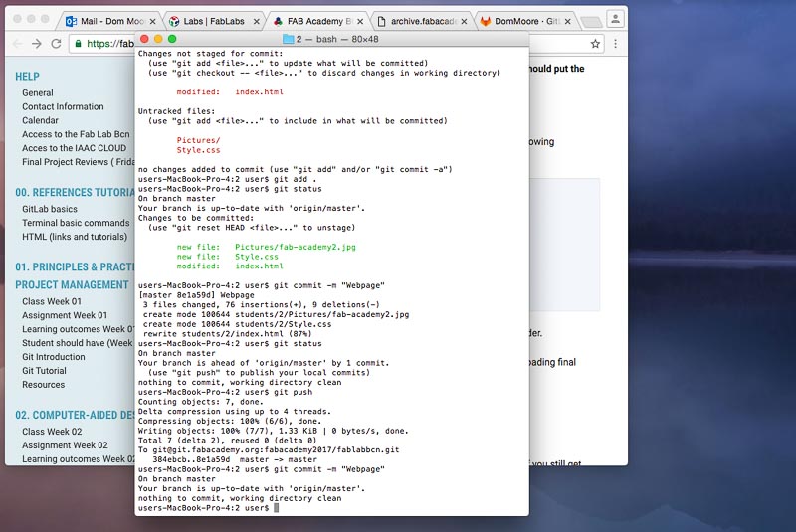796x532 pixels.
Task: Open Calendar link in sidebar
Action: click(40, 120)
